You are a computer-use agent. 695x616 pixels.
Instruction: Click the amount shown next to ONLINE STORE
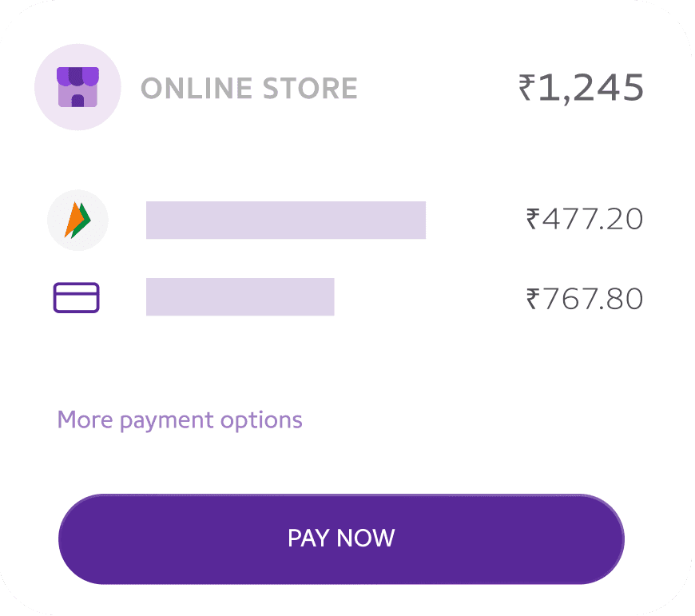581,88
